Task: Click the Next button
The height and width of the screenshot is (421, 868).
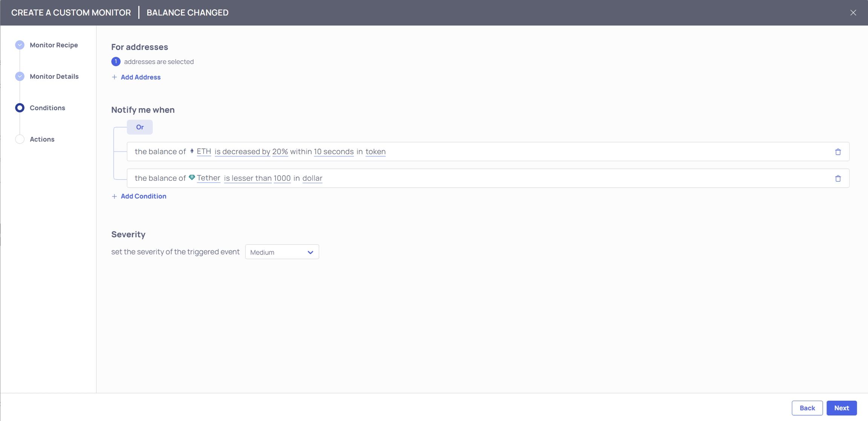Action: point(841,408)
